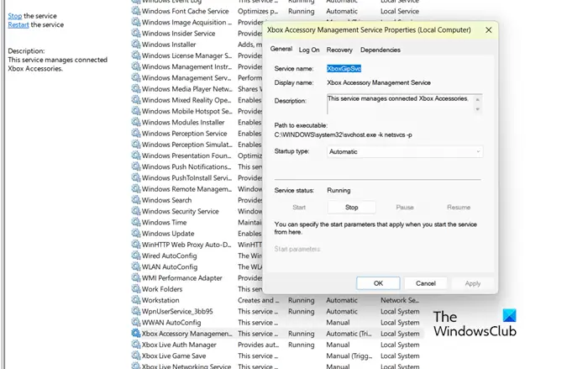This screenshot has height=369, width=588.
Task: Close the Xbox Accessory Management properties dialog
Action: (488, 30)
